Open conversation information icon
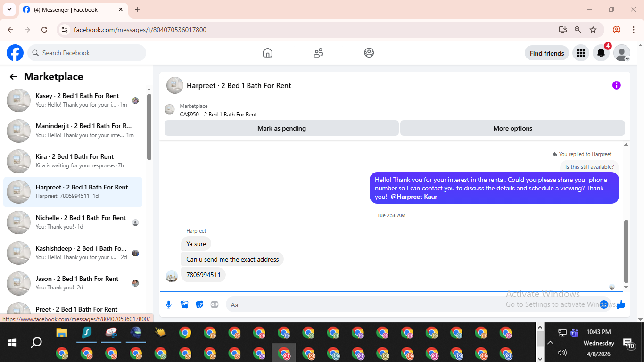Viewport: 644px width, 362px height. 617,85
